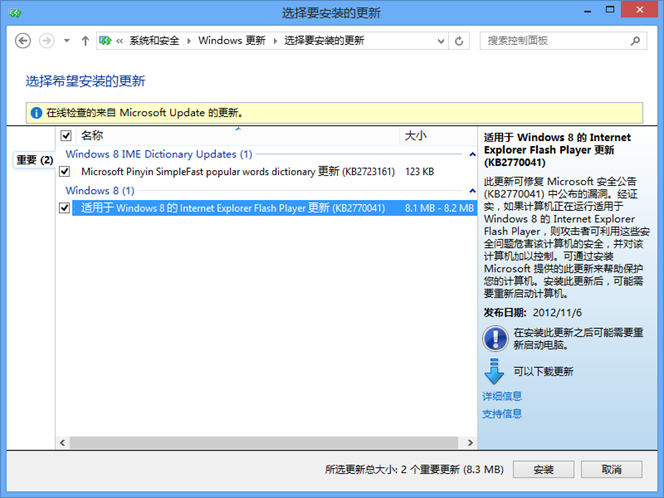The height and width of the screenshot is (498, 664).
Task: Open the 详细信息 link
Action: pyautogui.click(x=502, y=396)
